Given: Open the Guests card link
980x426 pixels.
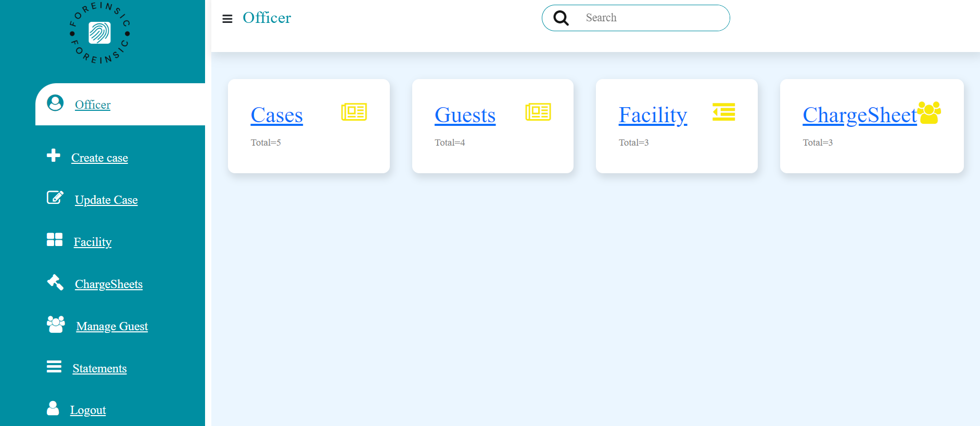Looking at the screenshot, I should click(x=465, y=115).
